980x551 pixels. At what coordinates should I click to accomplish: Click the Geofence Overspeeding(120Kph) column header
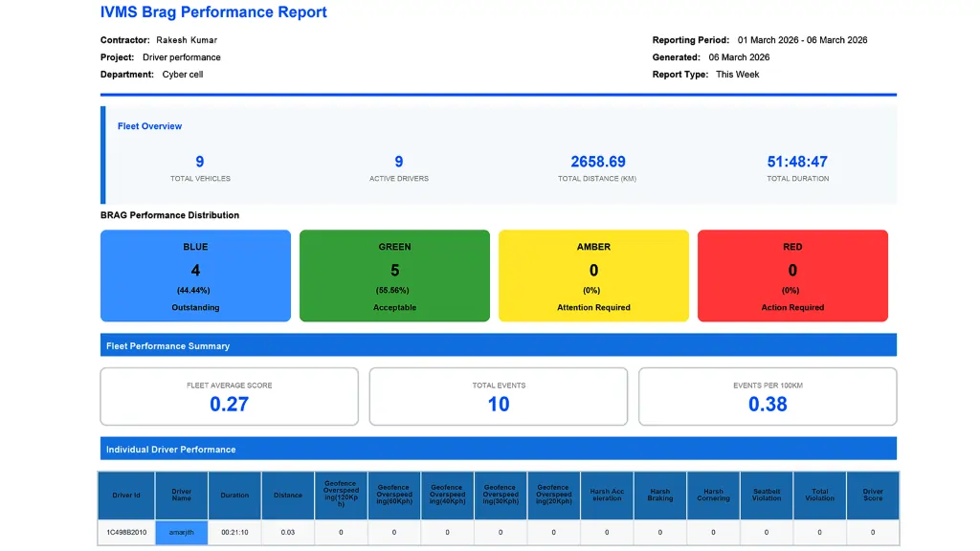tap(341, 496)
